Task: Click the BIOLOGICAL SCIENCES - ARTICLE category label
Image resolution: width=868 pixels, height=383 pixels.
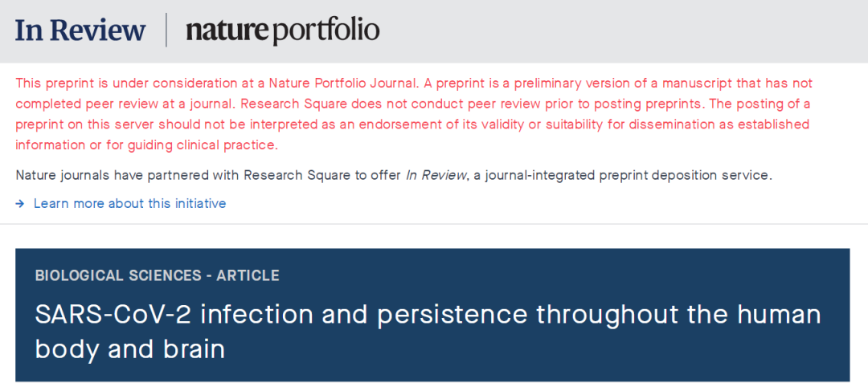Action: pyautogui.click(x=158, y=275)
